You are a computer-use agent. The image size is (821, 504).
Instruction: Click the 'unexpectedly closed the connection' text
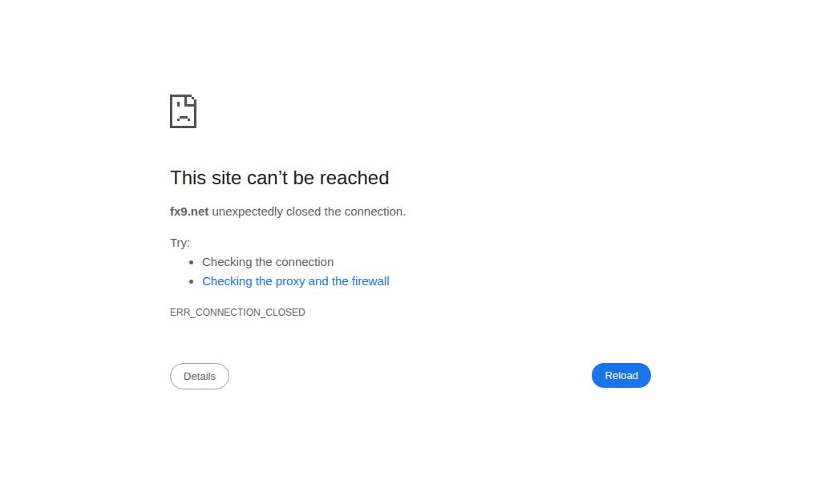coord(309,212)
